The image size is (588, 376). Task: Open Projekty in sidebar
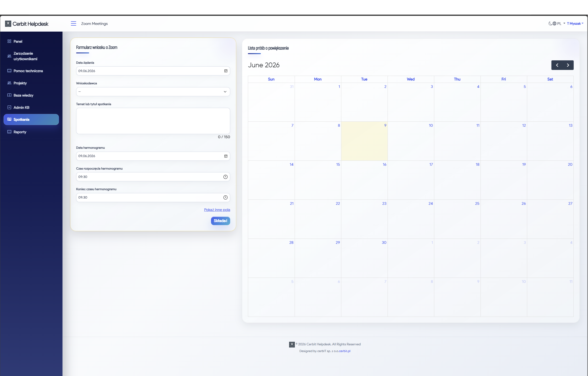tap(31, 83)
